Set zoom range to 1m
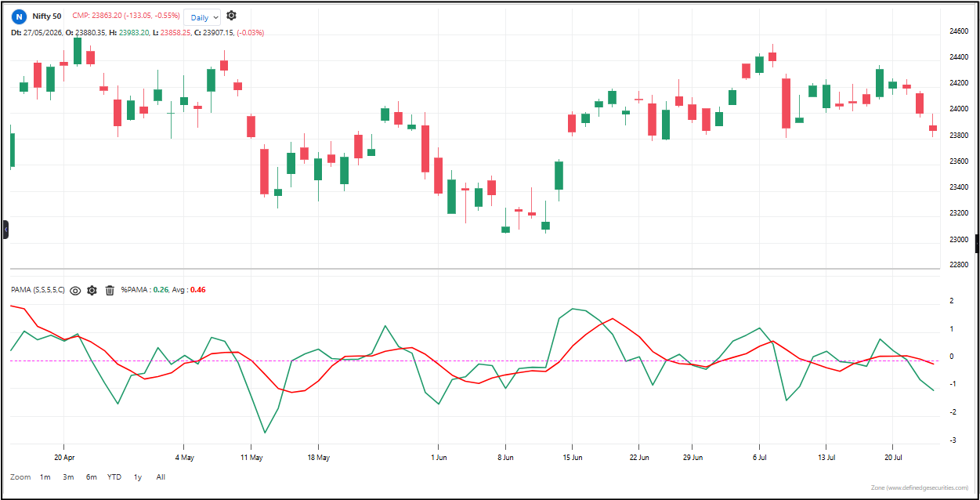This screenshot has height=500, width=980. [x=45, y=476]
